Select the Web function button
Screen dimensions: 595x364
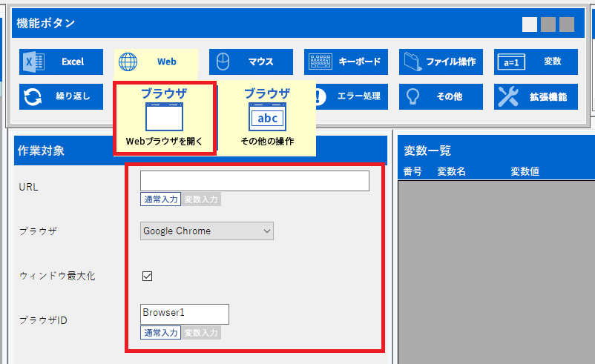click(156, 62)
